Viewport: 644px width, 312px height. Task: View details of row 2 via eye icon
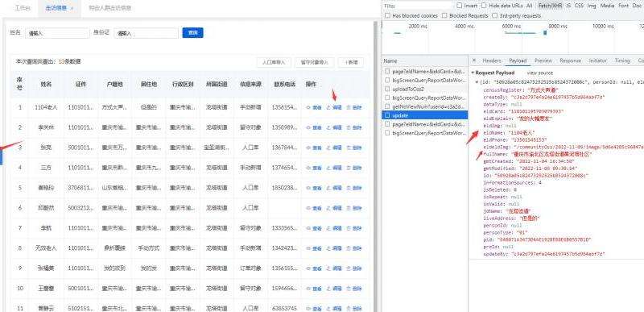click(x=308, y=128)
